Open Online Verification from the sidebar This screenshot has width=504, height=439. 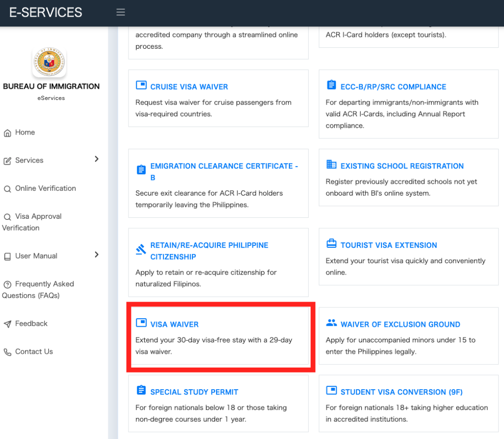click(45, 188)
